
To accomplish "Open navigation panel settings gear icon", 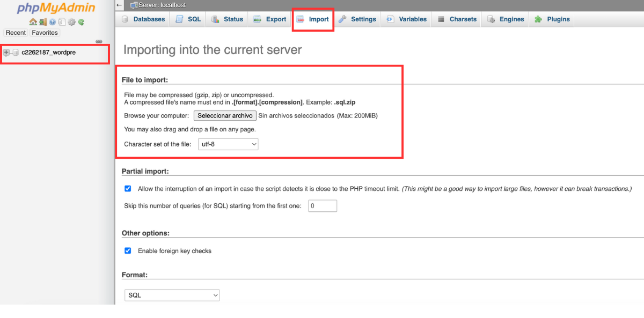I will click(71, 22).
